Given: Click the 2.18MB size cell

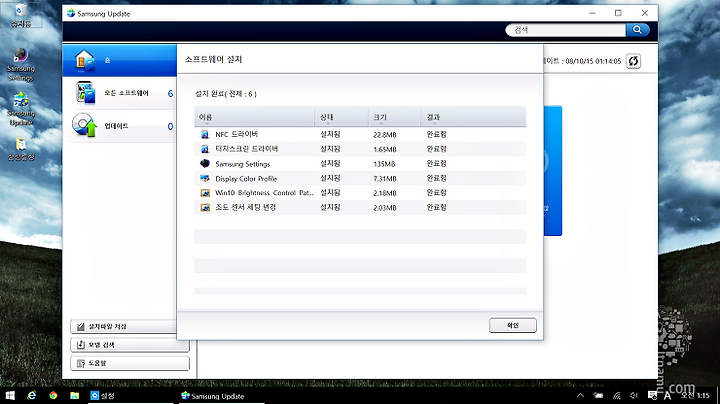Looking at the screenshot, I should [385, 193].
